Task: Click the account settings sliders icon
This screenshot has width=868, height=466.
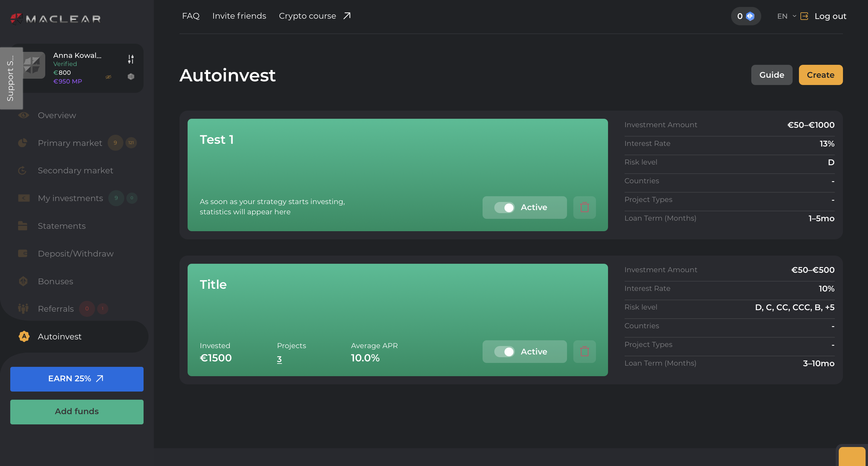Action: pyautogui.click(x=131, y=59)
